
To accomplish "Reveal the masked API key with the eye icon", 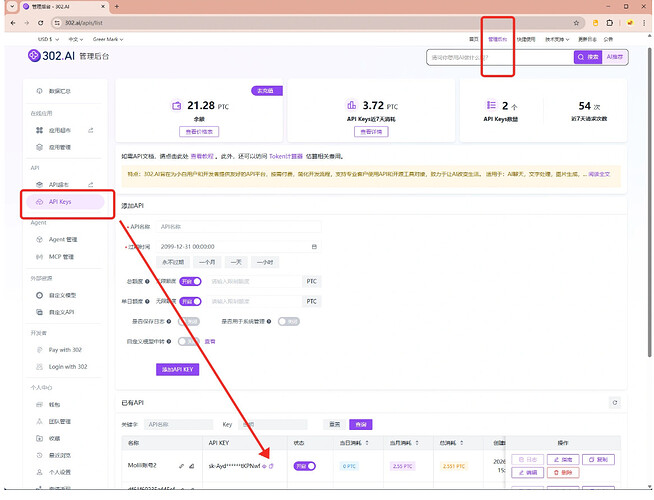I will coord(264,466).
